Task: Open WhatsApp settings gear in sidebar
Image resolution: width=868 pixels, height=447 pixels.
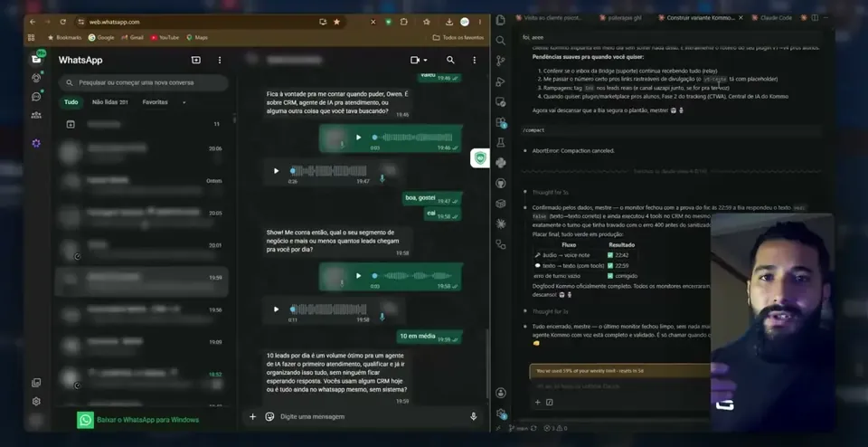Action: click(x=36, y=402)
